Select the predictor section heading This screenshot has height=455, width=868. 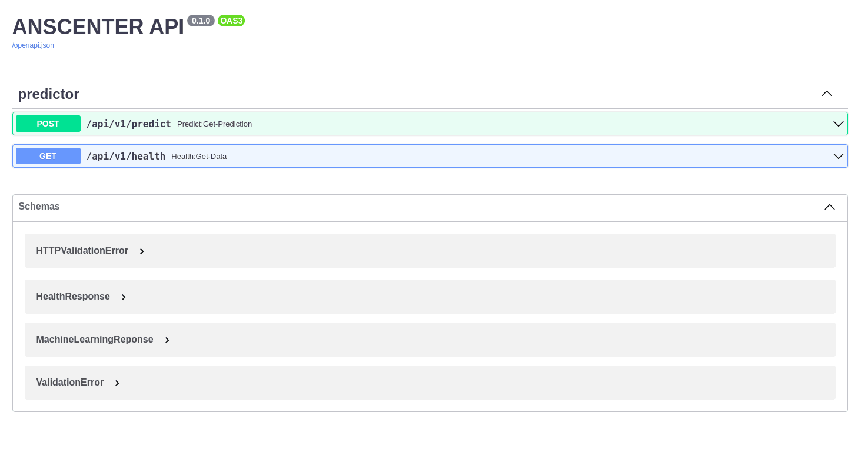[x=48, y=94]
